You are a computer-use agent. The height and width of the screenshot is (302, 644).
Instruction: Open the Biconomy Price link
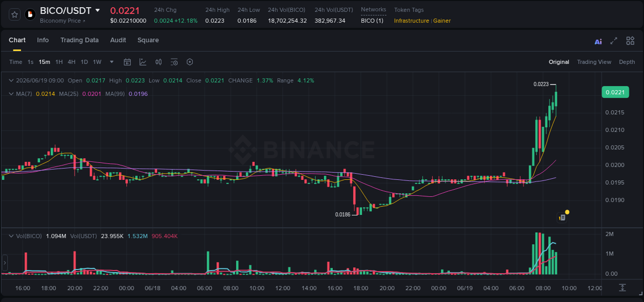63,21
